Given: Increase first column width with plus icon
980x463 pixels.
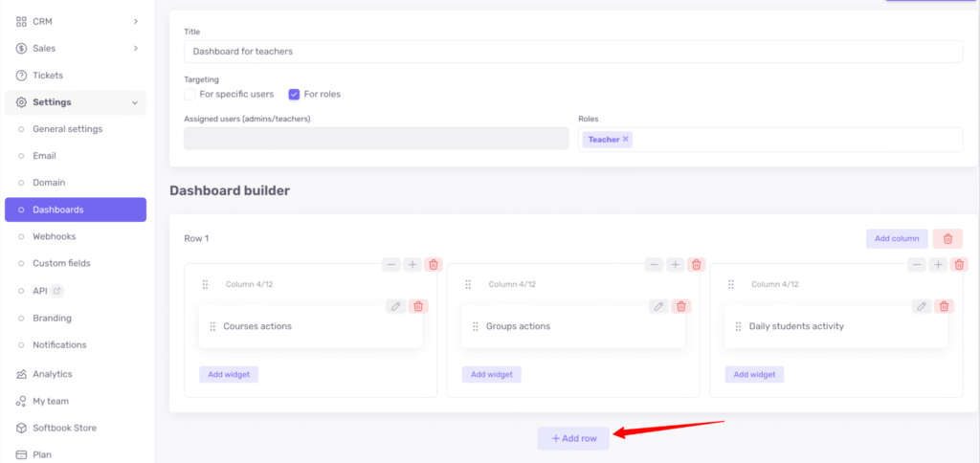Looking at the screenshot, I should pos(412,265).
